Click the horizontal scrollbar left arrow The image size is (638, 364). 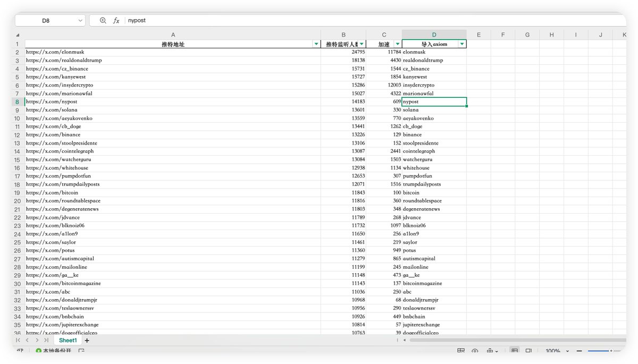405,340
